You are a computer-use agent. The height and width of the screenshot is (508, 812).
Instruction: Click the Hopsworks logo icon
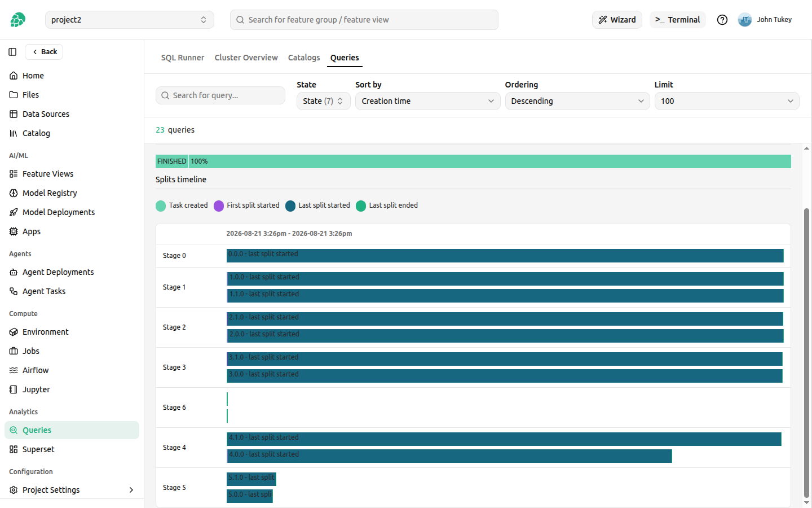pos(17,20)
